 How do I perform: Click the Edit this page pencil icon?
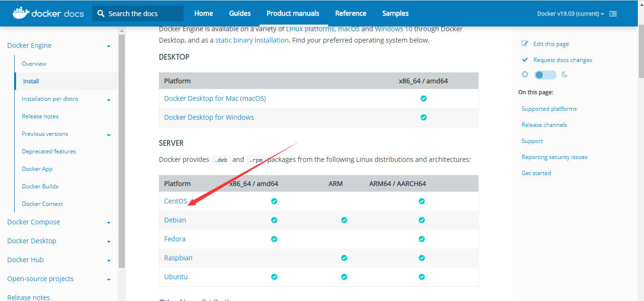coord(524,44)
